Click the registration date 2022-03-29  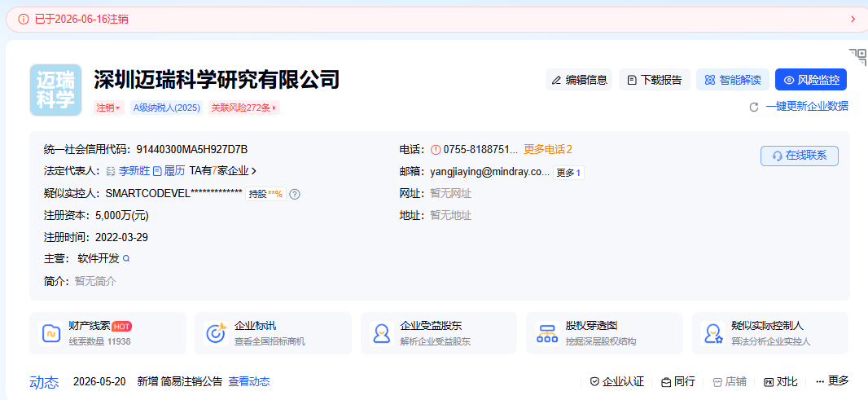point(122,237)
